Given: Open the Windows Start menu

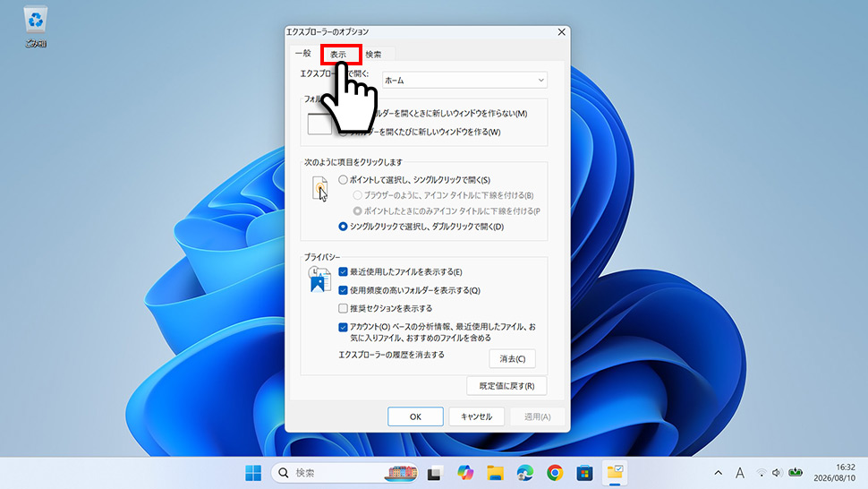Looking at the screenshot, I should pyautogui.click(x=253, y=473).
